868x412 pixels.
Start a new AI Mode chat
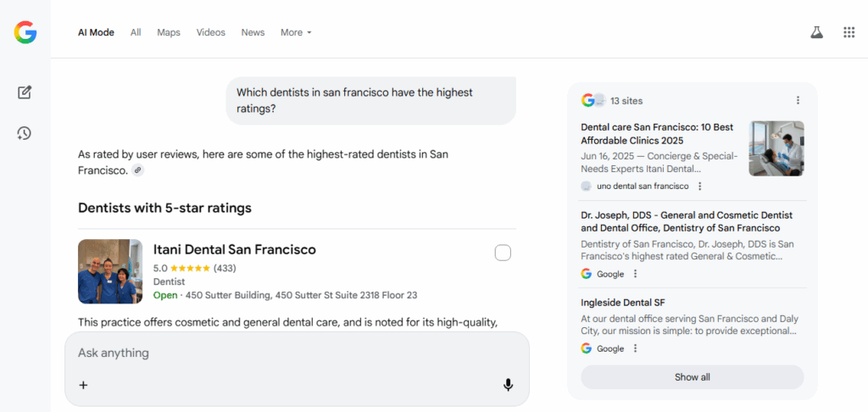25,92
